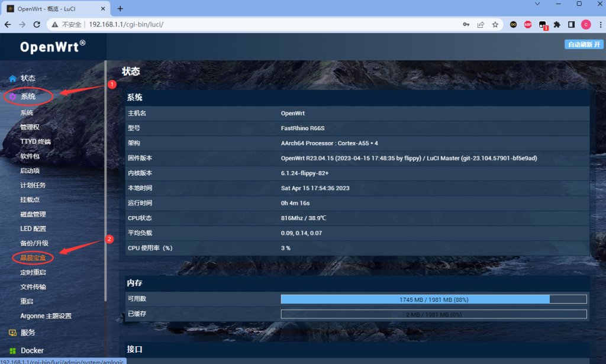Open the 管理权 submenu item

point(30,127)
